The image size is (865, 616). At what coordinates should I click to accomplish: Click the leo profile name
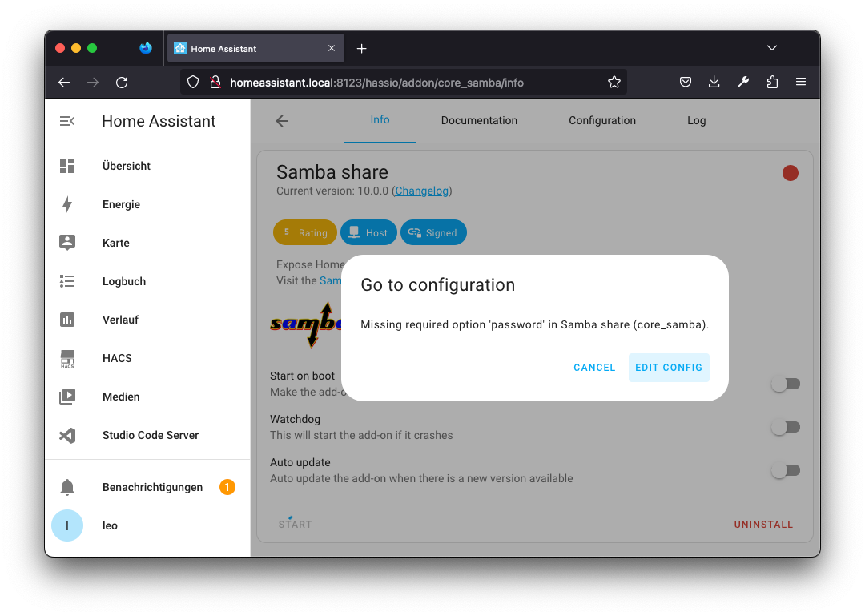coord(110,525)
